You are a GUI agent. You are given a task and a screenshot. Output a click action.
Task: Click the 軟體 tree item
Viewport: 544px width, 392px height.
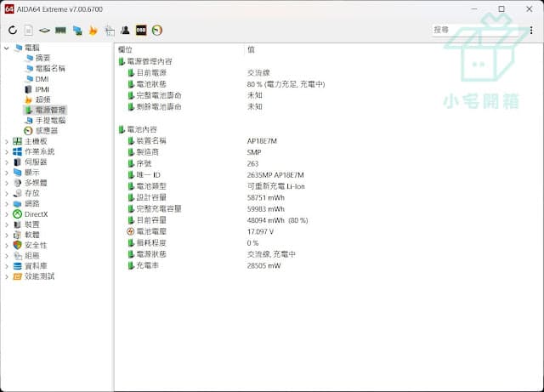pos(26,235)
